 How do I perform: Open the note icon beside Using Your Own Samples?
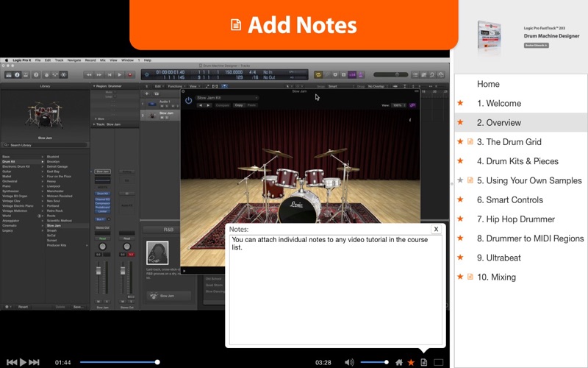[470, 180]
